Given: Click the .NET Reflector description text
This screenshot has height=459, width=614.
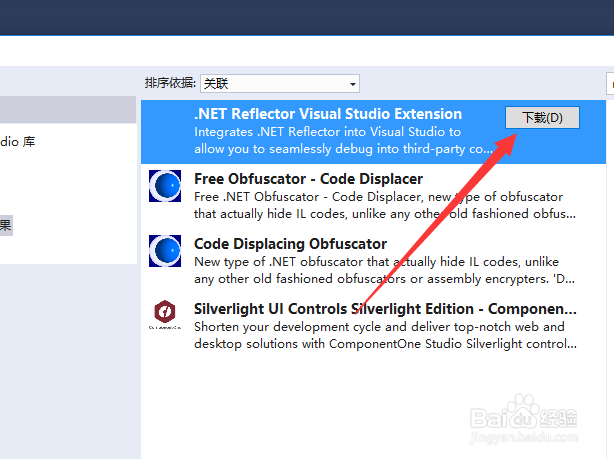Looking at the screenshot, I should 328,140.
